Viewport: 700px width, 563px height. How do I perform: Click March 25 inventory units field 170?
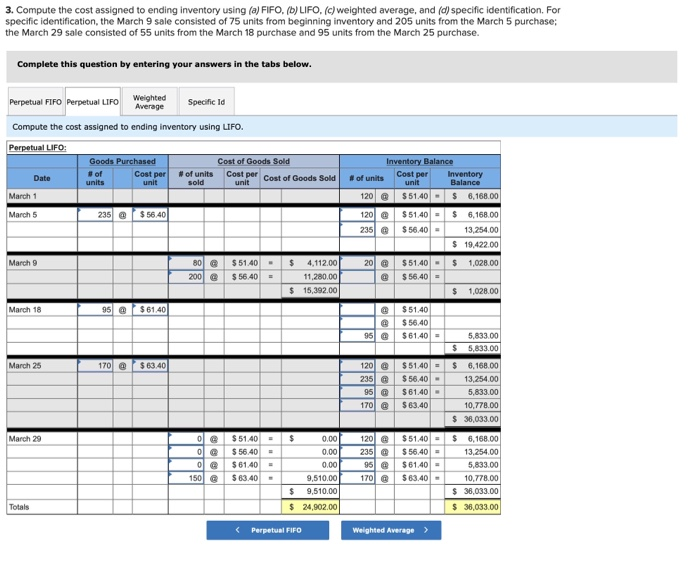pyautogui.click(x=358, y=405)
